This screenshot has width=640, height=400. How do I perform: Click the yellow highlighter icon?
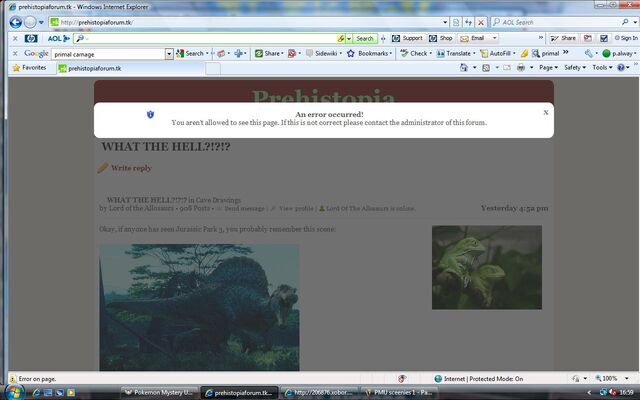(524, 53)
